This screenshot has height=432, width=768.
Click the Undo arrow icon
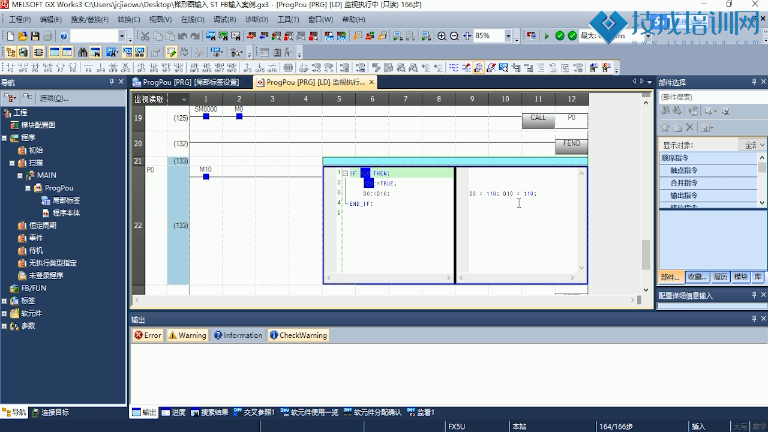pos(183,36)
